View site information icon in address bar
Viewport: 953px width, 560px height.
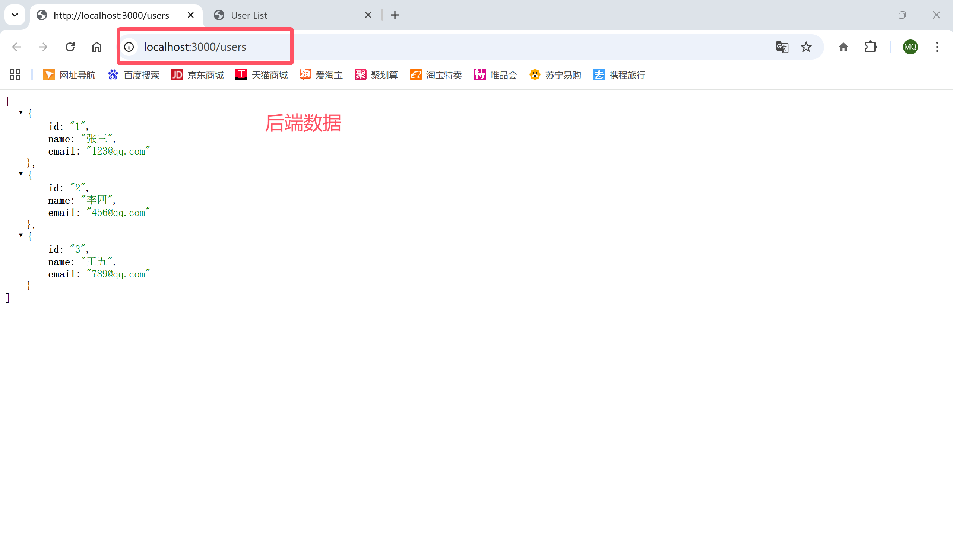129,47
